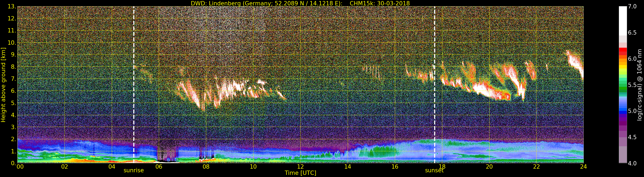This screenshot has width=644, height=177.
Task: Click the '18' time axis tick
Action: pyautogui.click(x=442, y=167)
